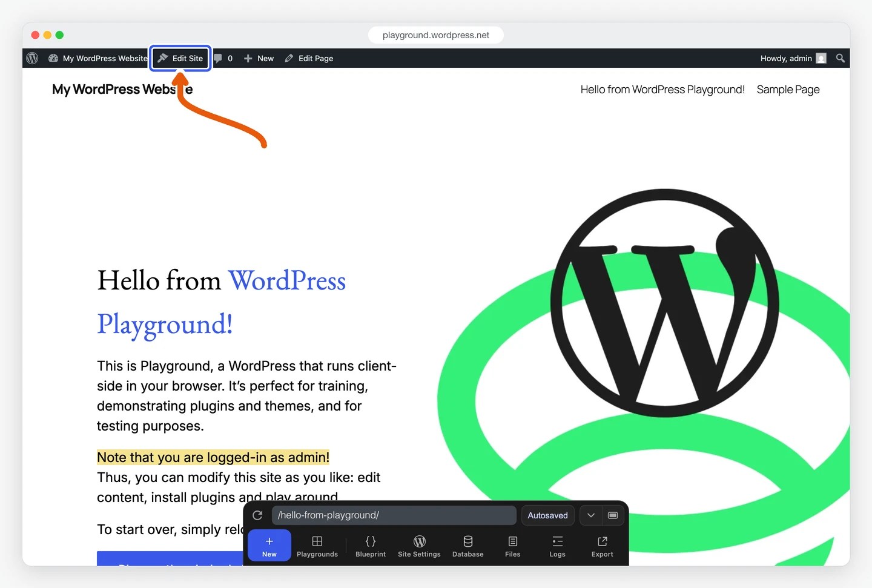Minimize the window with yellow button
The height and width of the screenshot is (588, 872).
point(47,35)
